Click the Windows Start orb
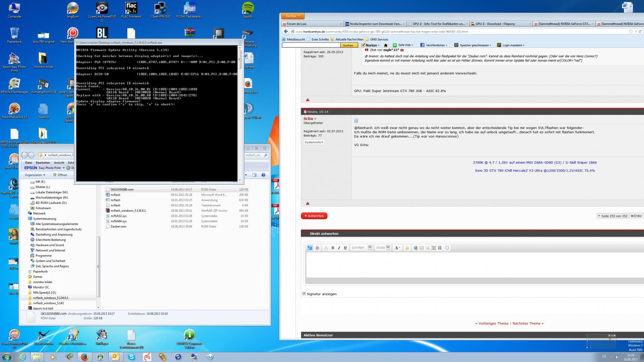Viewport: 644px width, 362px height. (7, 357)
